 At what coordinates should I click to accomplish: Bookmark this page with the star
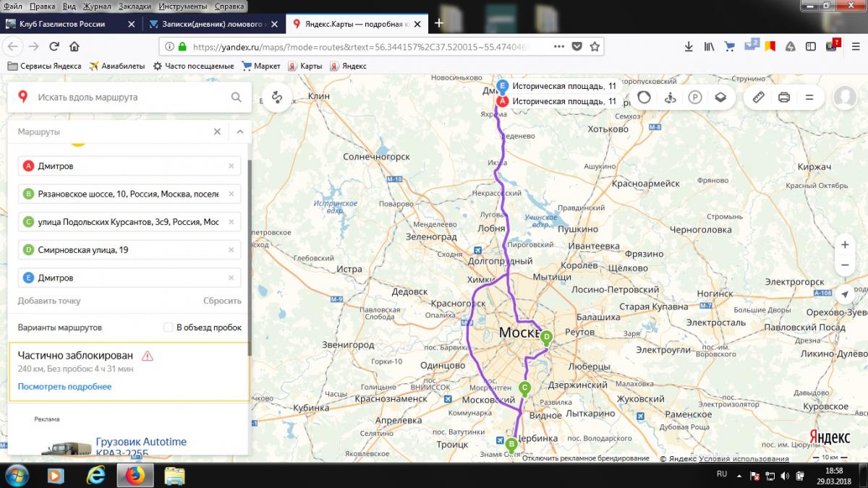click(595, 46)
